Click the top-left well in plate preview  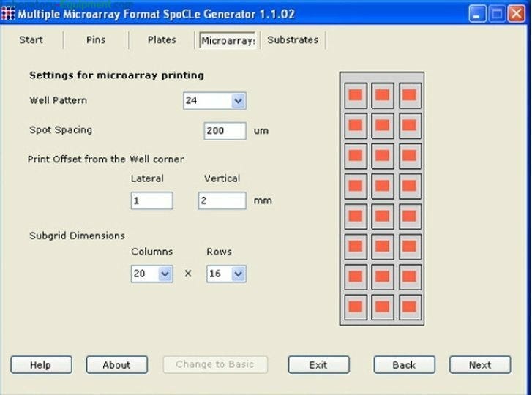click(356, 95)
